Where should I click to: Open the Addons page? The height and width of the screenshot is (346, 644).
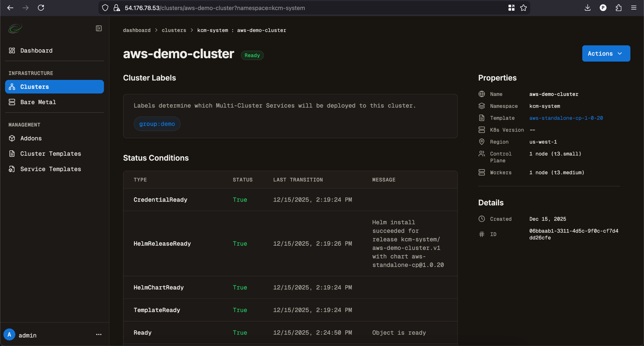(31, 138)
